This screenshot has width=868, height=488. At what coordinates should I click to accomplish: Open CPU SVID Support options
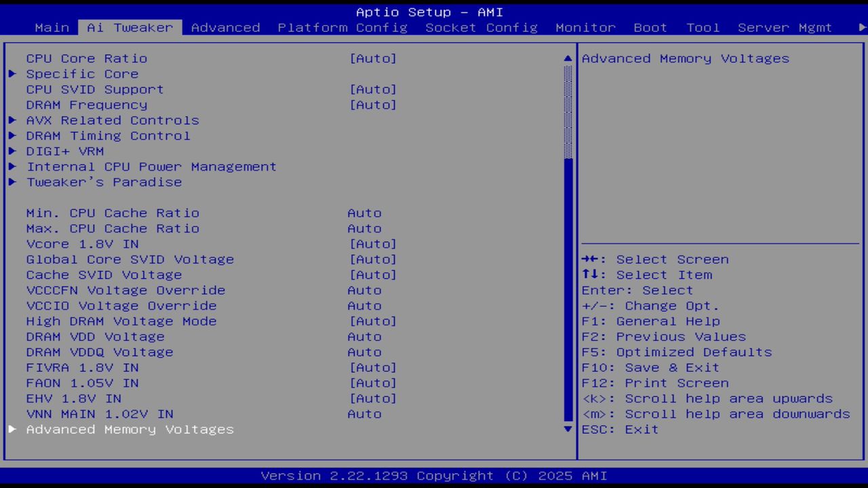[374, 89]
